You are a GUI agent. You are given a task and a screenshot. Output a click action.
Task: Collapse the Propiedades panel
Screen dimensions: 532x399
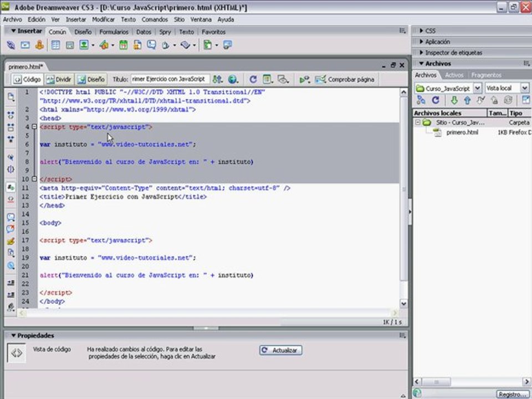[x=13, y=335]
